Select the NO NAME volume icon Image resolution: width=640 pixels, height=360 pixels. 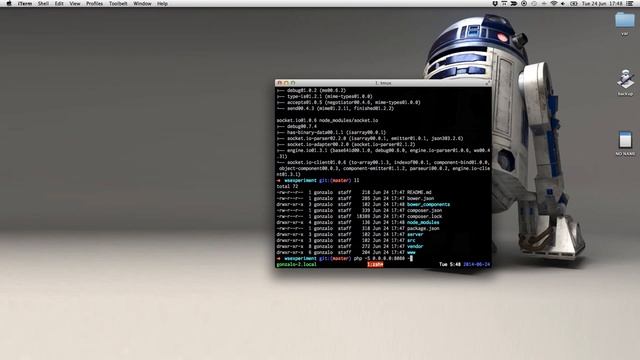[625, 140]
